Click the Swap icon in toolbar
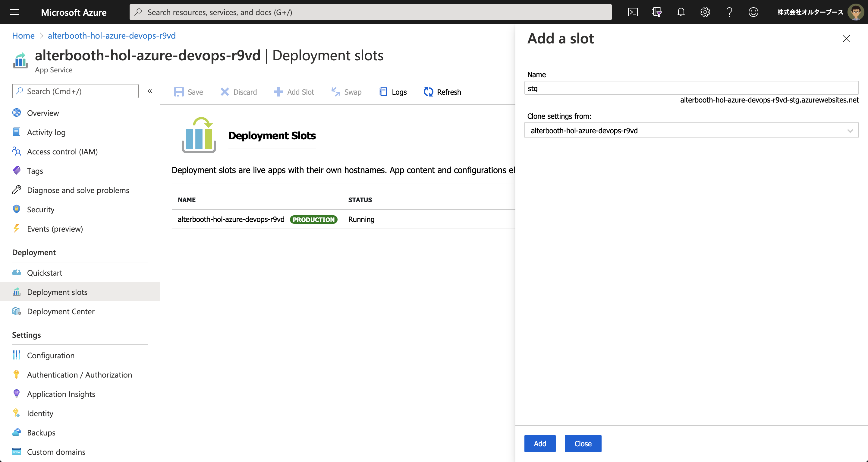 click(335, 92)
